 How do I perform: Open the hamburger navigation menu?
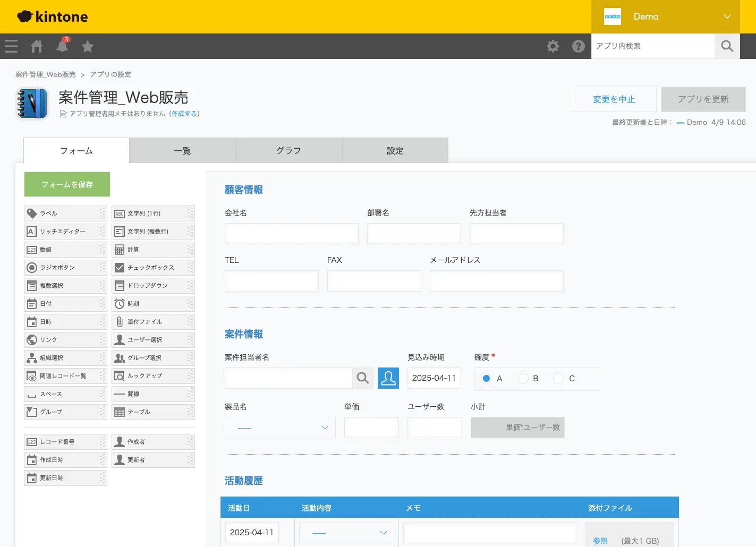pos(11,46)
